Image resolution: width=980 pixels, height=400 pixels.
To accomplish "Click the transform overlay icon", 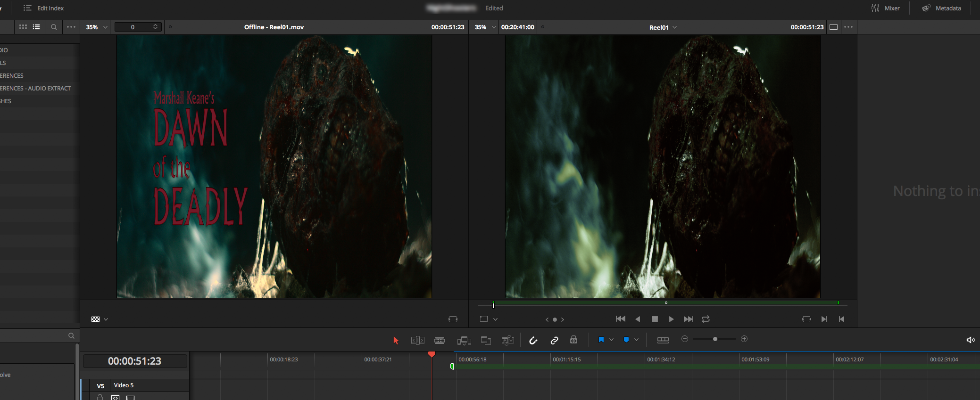I will 484,319.
